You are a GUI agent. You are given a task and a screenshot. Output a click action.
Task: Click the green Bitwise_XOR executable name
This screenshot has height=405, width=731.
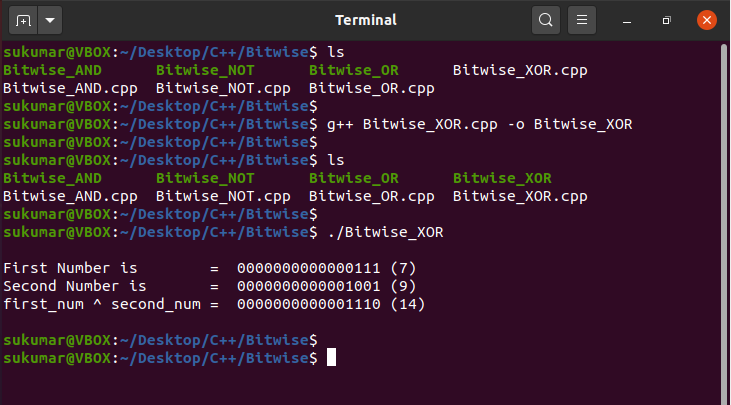click(501, 178)
